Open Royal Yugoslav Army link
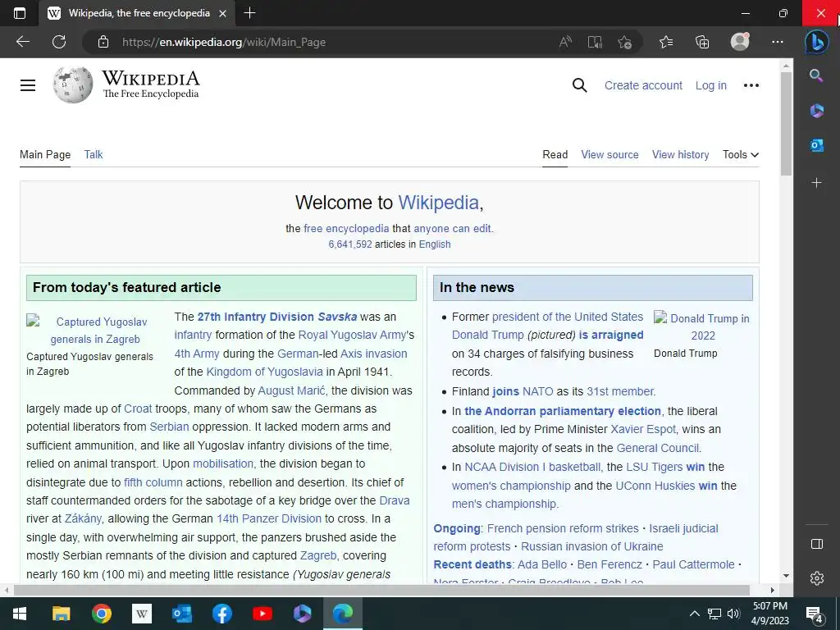Screen dimensions: 840x630 (x=352, y=335)
